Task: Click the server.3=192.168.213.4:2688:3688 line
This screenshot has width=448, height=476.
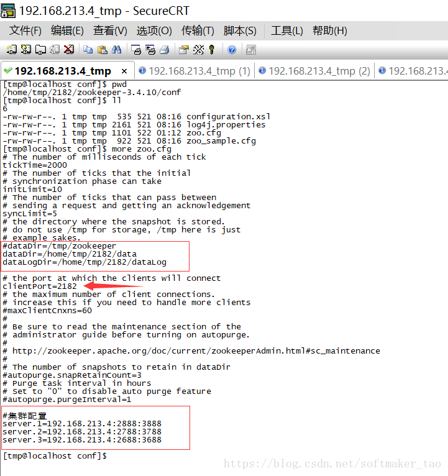Action: click(x=82, y=440)
